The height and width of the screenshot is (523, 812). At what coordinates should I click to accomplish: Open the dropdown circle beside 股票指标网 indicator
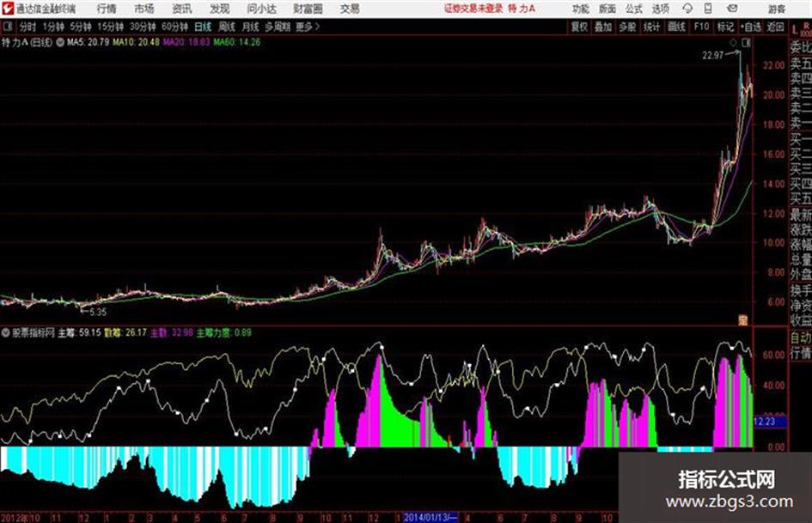tap(6, 332)
